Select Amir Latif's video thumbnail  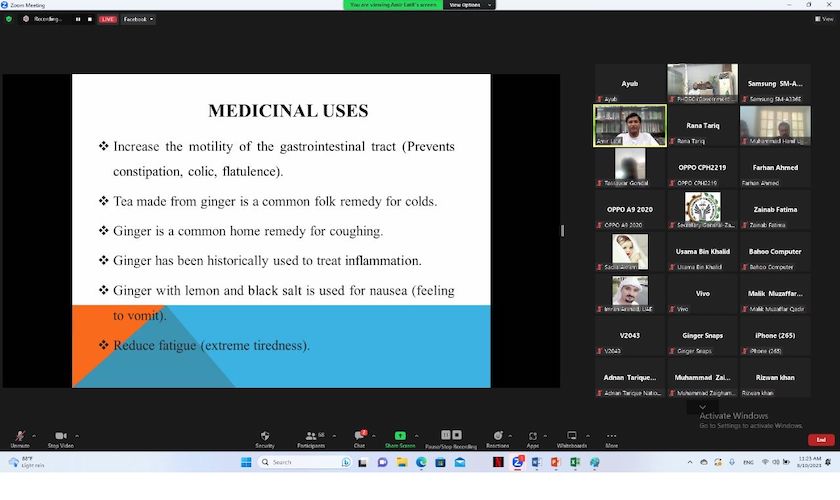click(630, 124)
